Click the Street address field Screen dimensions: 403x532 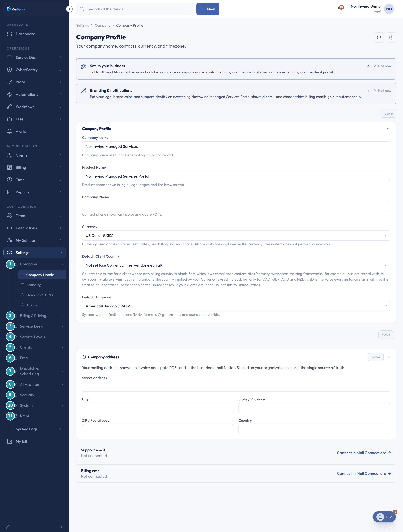pyautogui.click(x=236, y=387)
